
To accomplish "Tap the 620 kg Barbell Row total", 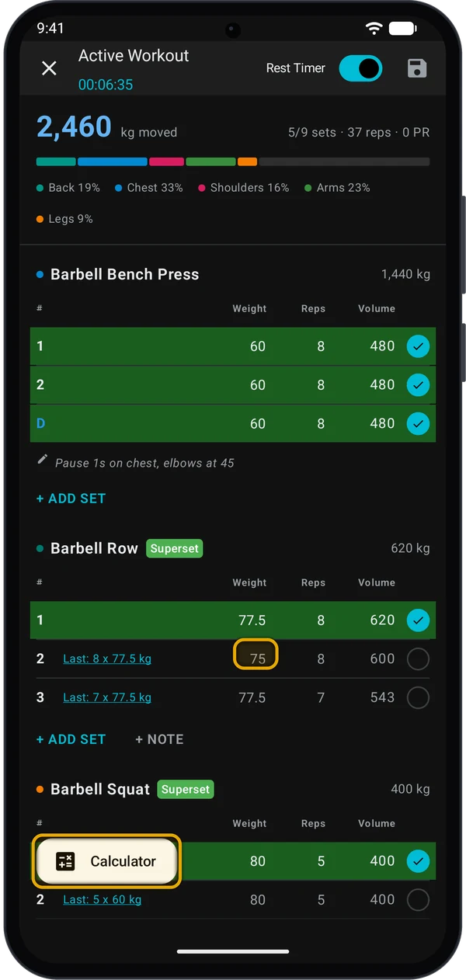I will [x=410, y=549].
